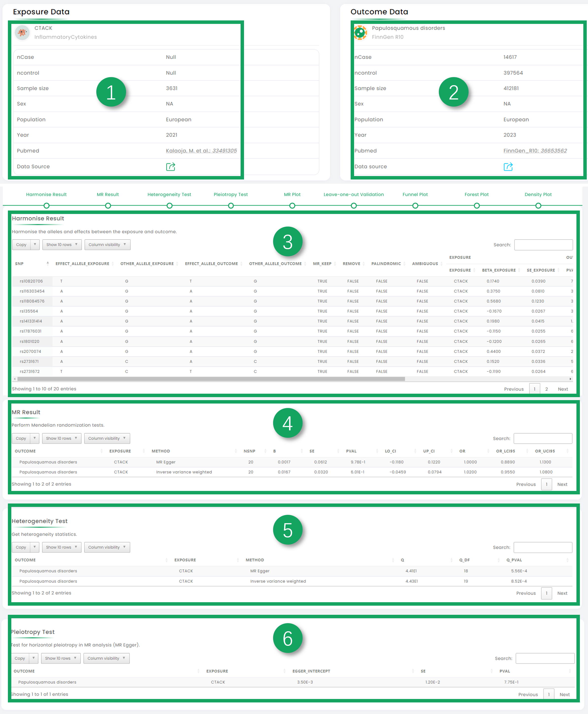Open the exposure Data Source link icon
Viewport: 588px width, 714px height.
coord(170,167)
